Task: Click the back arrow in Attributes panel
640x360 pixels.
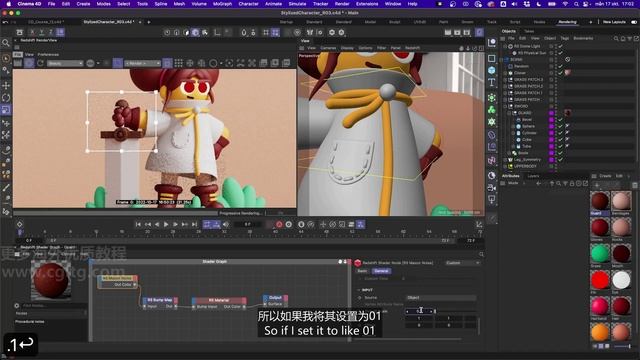Action: tap(538, 184)
